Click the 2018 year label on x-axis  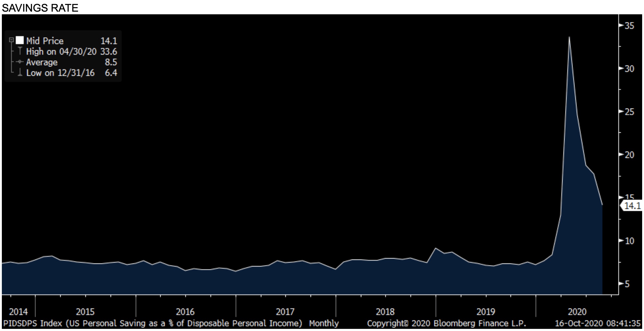click(x=385, y=312)
